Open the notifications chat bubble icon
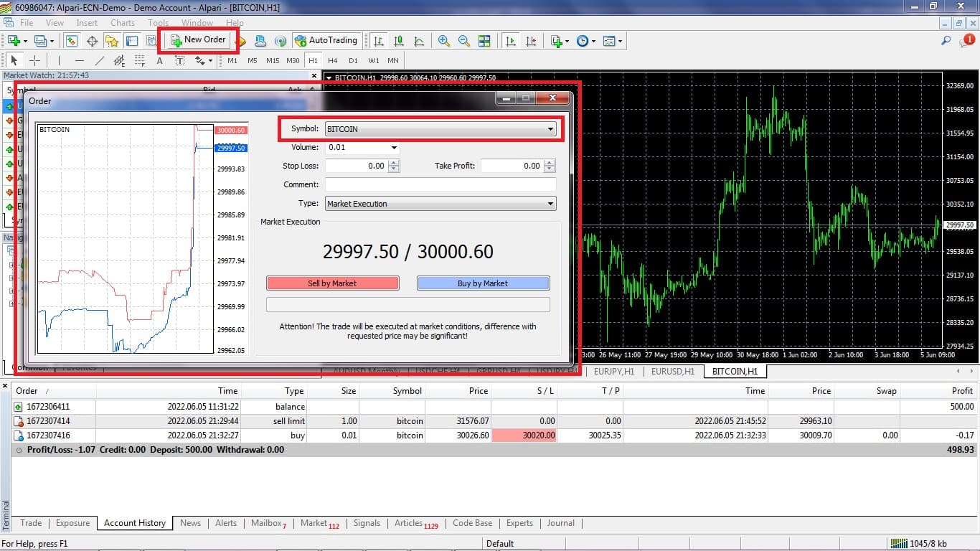980x551 pixels. coord(966,41)
